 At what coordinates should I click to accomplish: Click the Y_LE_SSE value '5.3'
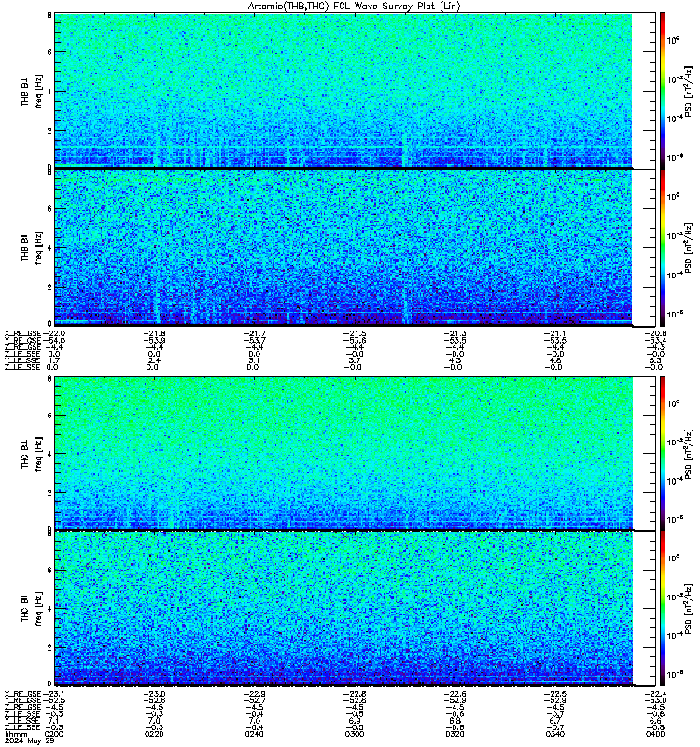pyautogui.click(x=656, y=360)
